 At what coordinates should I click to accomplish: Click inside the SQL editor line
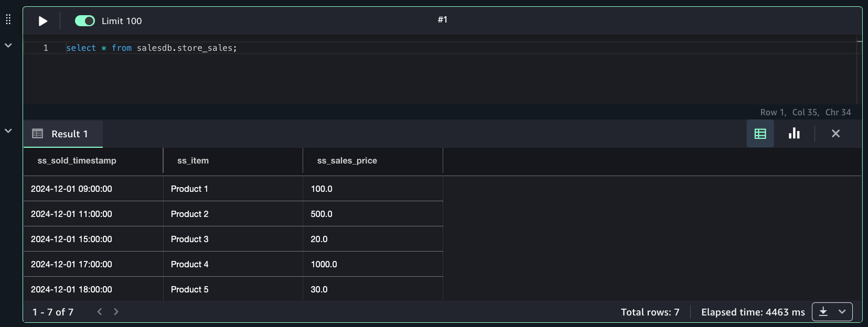click(x=367, y=48)
